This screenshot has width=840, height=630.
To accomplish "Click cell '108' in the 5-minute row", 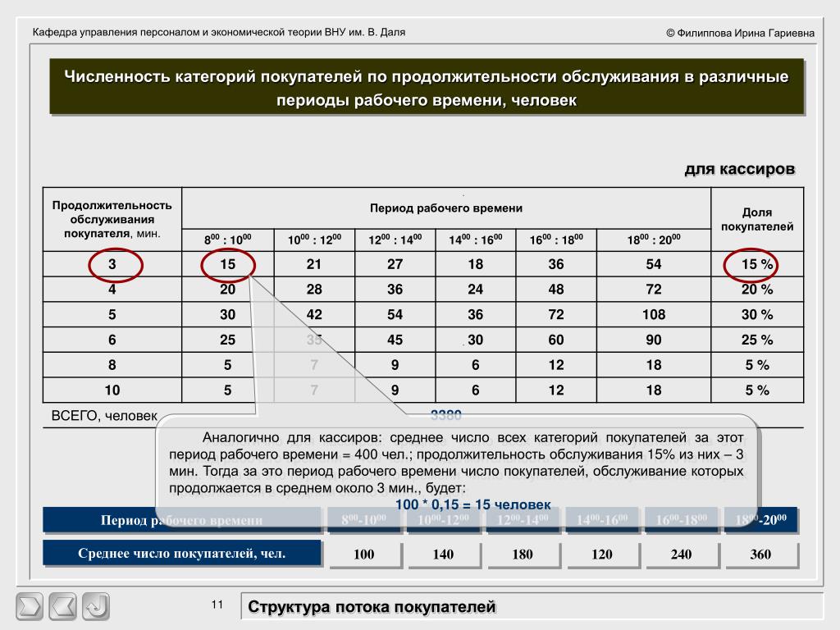I will 654,314.
